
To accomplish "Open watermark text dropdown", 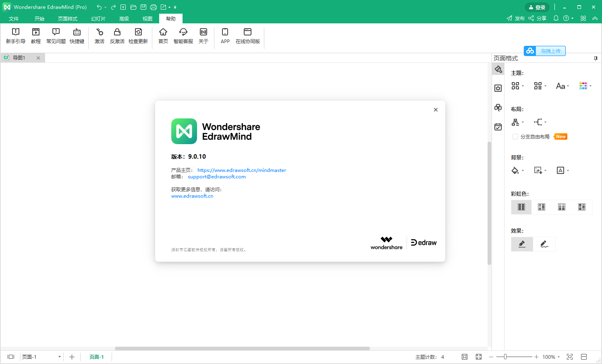I will tap(563, 170).
